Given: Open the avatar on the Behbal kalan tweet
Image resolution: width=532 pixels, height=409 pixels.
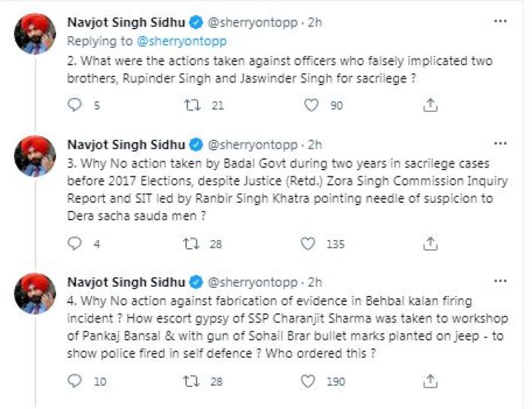Looking at the screenshot, I should point(35,294).
